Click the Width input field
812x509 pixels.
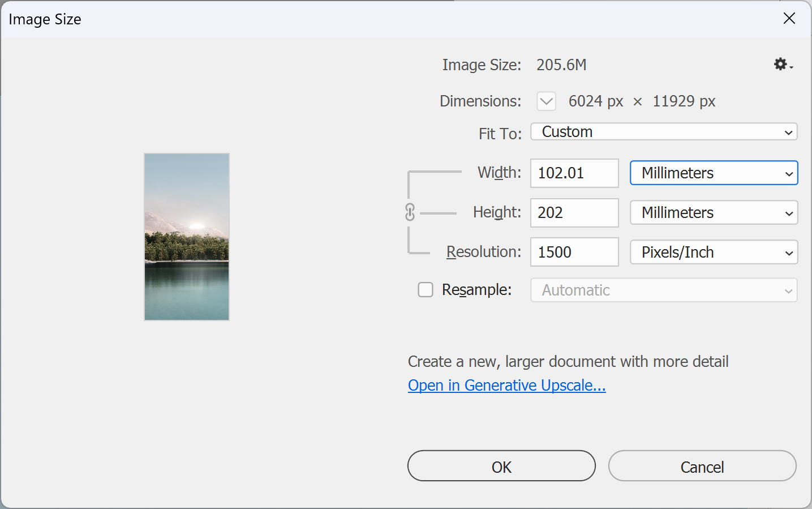(574, 173)
